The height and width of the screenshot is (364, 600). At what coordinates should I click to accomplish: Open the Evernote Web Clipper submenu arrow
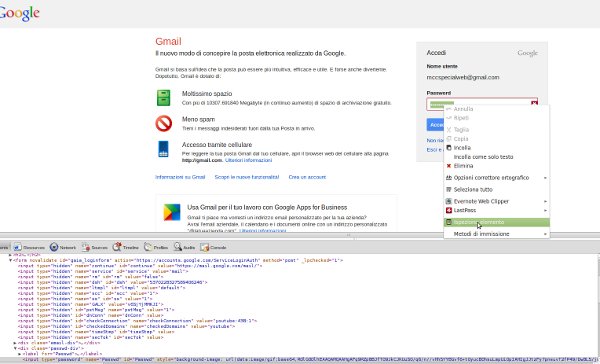545,201
